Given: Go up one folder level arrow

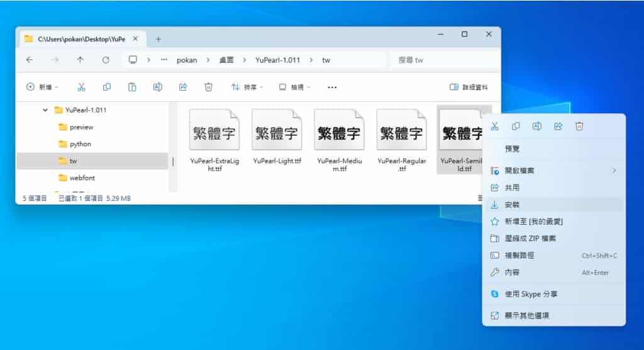Looking at the screenshot, I should pos(80,60).
